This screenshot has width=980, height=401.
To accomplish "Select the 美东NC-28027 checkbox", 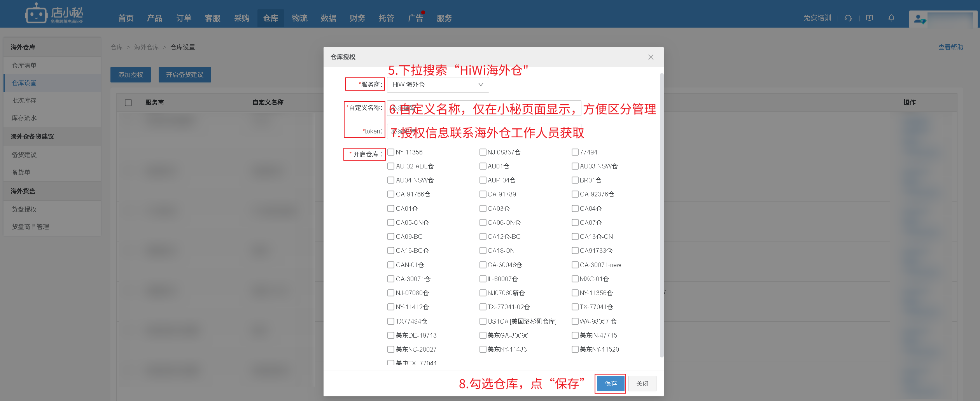I will click(x=391, y=349).
